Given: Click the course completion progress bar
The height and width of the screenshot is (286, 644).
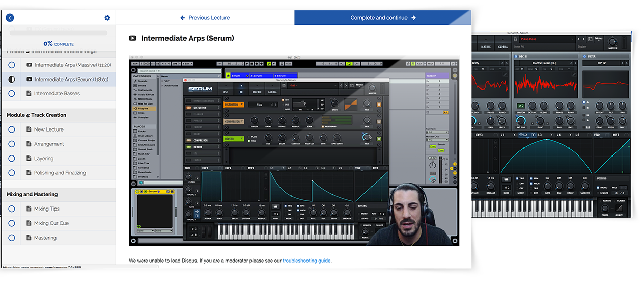Looking at the screenshot, I should [59, 33].
